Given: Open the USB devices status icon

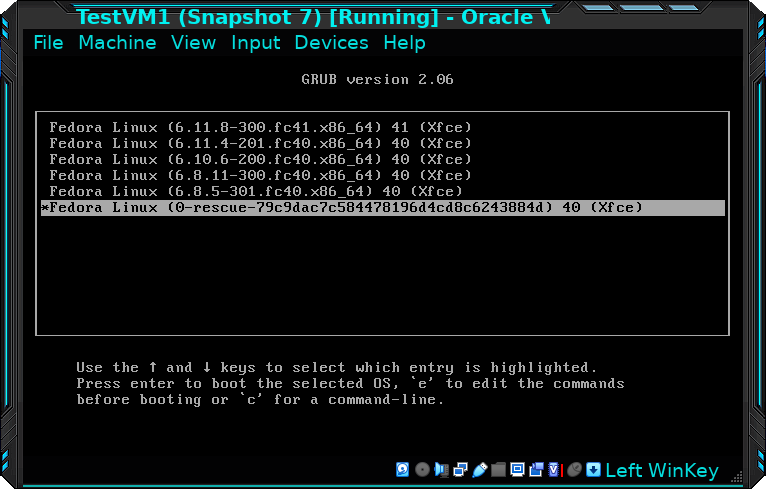Looking at the screenshot, I should pos(480,470).
